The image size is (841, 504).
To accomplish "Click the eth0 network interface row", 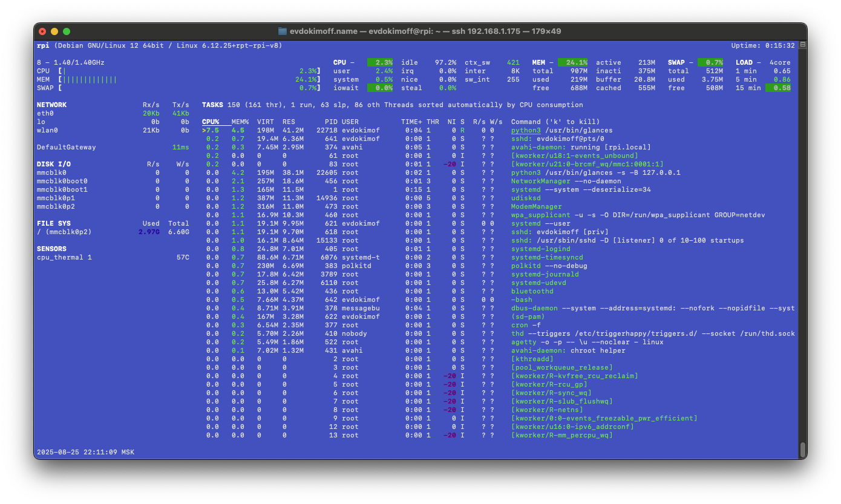I will click(45, 113).
